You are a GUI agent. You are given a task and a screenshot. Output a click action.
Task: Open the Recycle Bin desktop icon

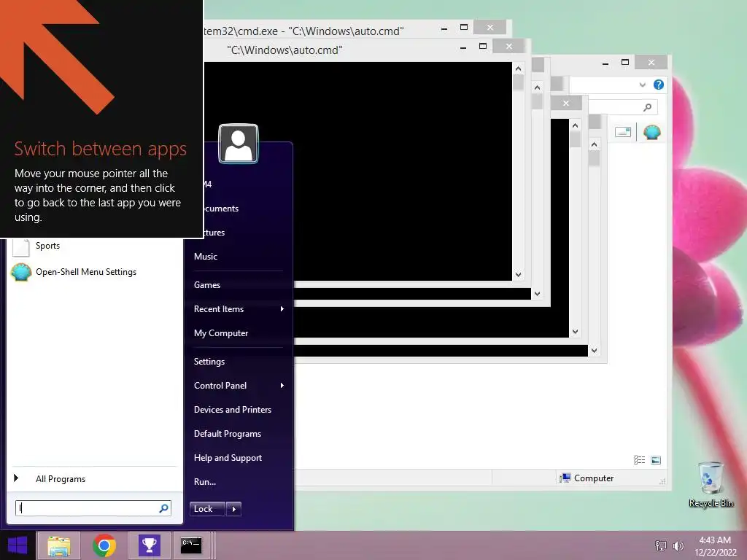711,484
